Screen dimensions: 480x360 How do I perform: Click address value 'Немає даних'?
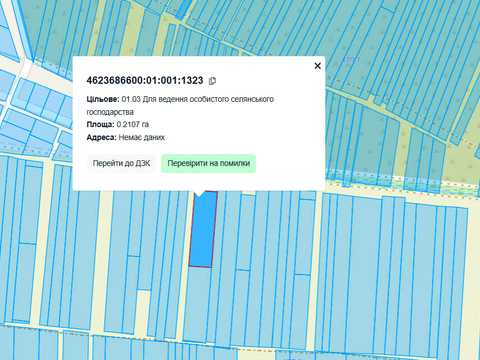[142, 137]
